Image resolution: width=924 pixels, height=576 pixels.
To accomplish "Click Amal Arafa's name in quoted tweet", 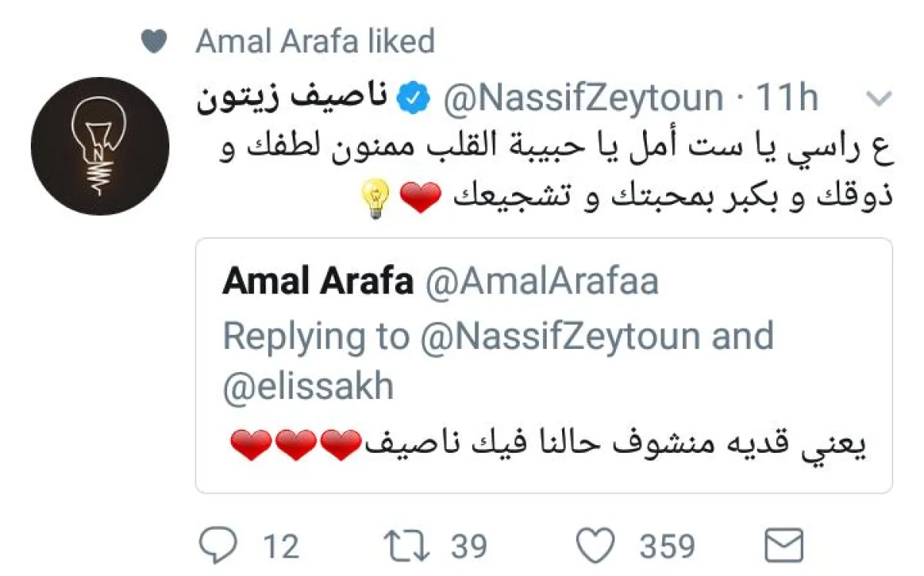I will click(317, 283).
